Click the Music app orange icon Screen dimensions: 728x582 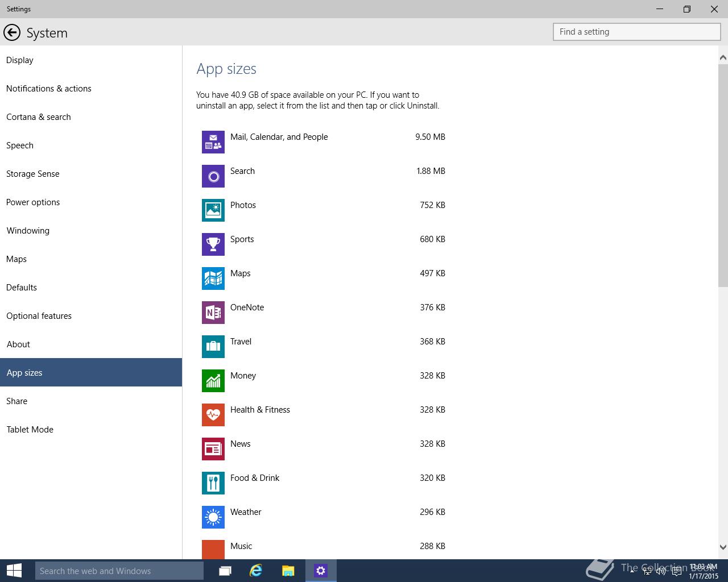pyautogui.click(x=213, y=550)
